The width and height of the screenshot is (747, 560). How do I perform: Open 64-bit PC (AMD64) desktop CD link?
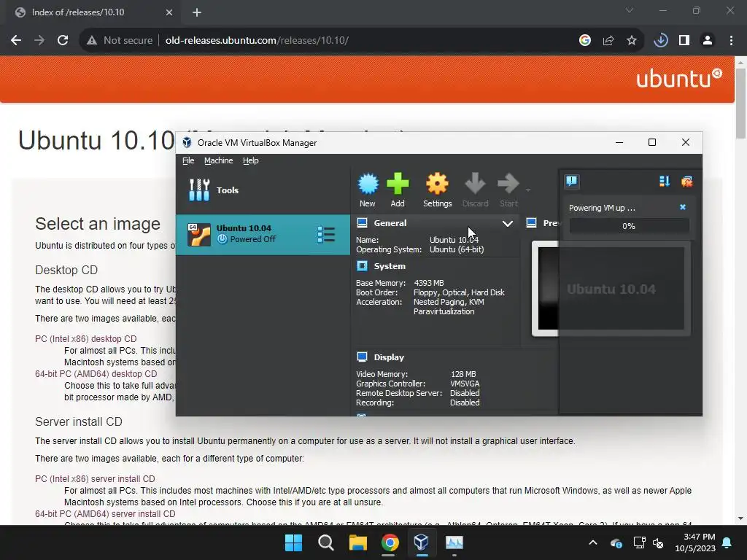[96, 374]
